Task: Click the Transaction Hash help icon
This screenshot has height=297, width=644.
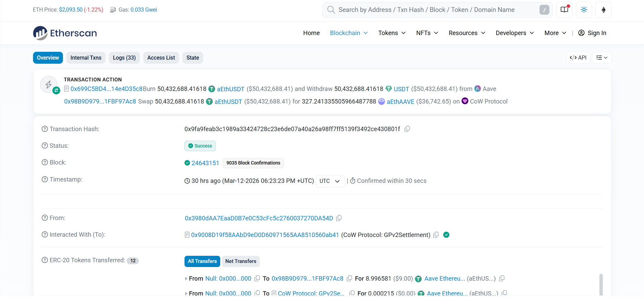Action: coord(45,129)
